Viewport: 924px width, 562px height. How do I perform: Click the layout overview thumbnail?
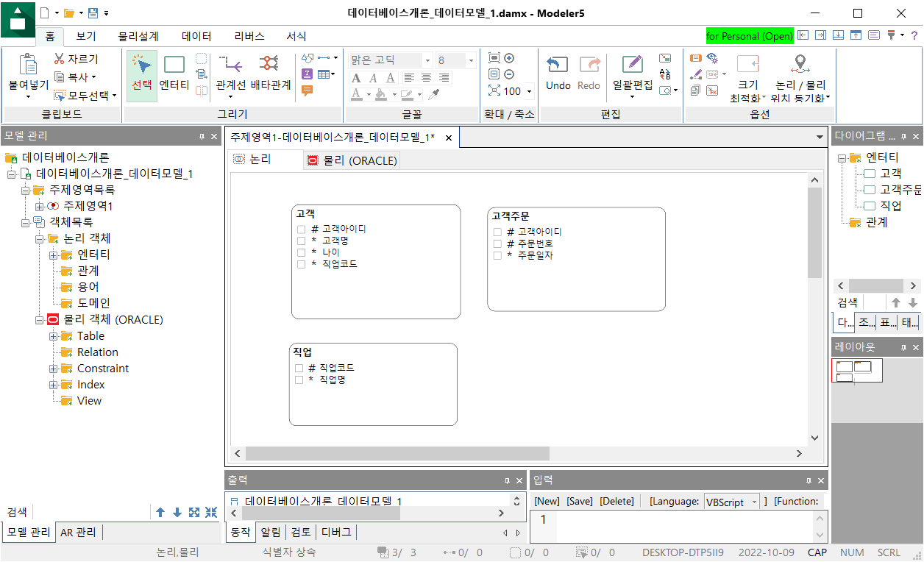[857, 371]
